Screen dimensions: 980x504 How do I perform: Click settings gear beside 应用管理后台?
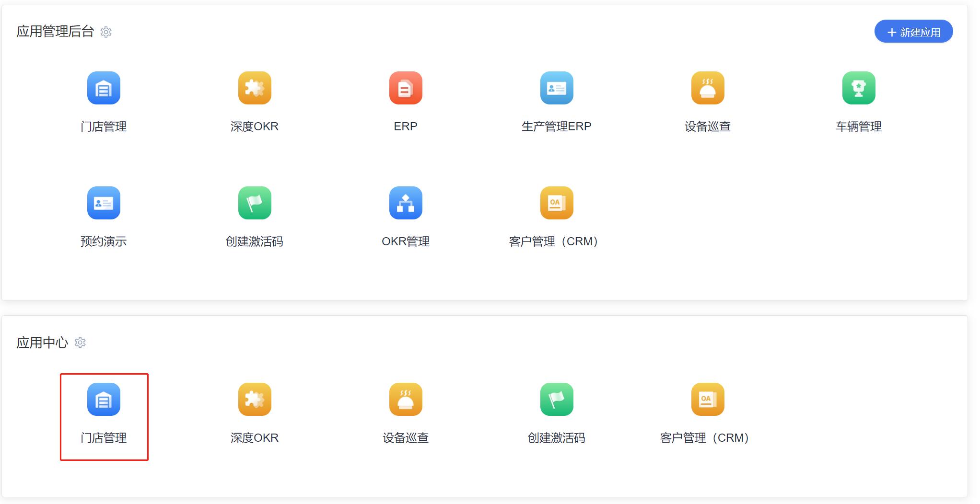click(106, 32)
